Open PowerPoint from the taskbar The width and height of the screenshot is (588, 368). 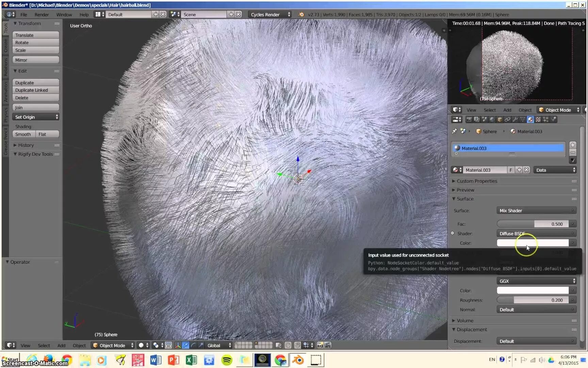(173, 360)
